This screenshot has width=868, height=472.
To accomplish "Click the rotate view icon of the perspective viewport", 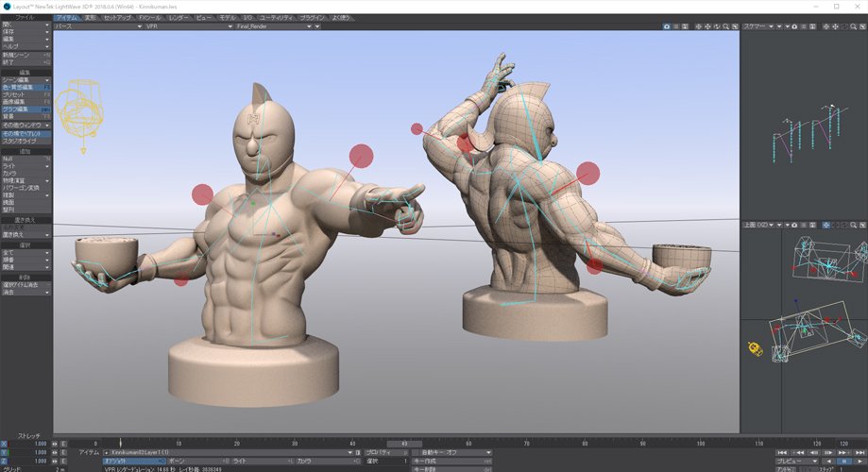I will click(x=717, y=26).
